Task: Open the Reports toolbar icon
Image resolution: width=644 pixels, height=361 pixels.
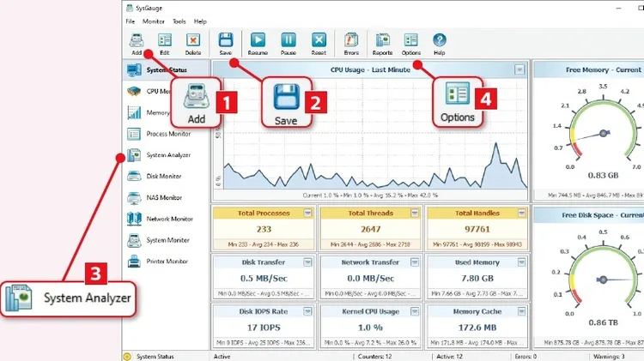Action: point(382,40)
